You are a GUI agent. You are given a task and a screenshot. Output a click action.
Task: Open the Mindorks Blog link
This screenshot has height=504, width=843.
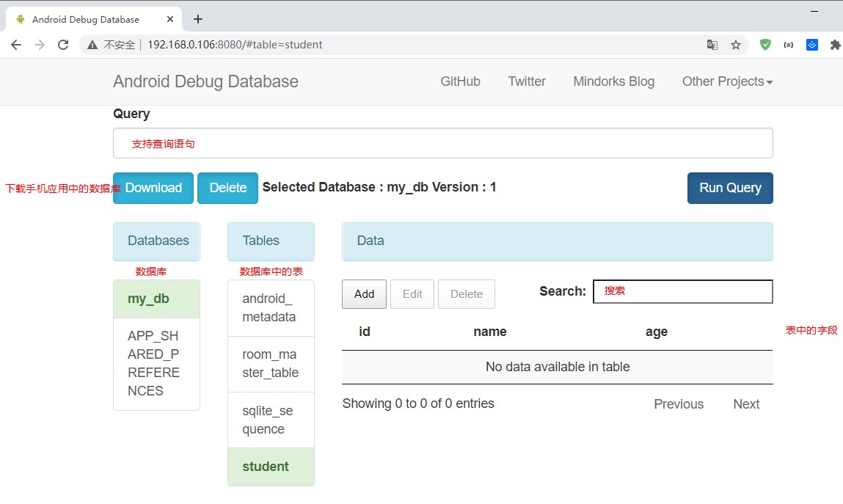(614, 81)
